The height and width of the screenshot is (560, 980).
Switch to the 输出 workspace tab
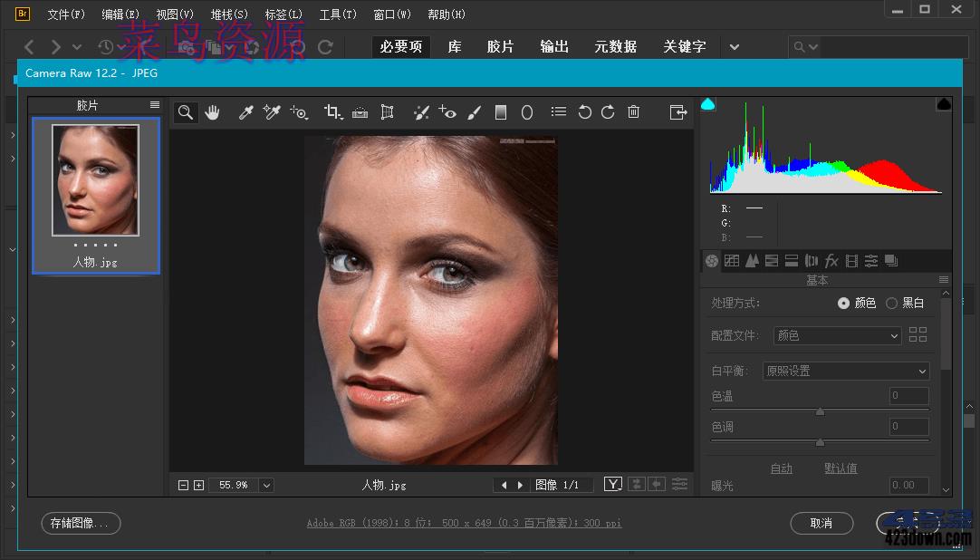click(553, 46)
